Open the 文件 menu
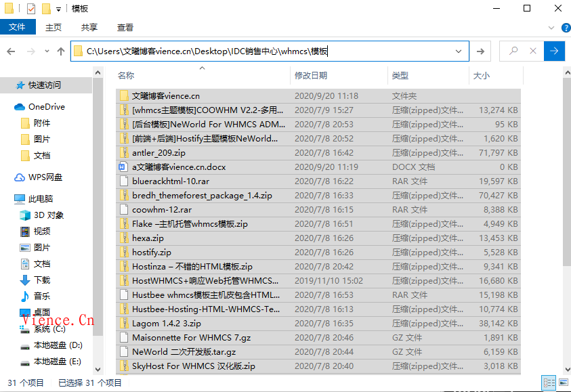Screen dimensions: 571x392 [x=18, y=28]
